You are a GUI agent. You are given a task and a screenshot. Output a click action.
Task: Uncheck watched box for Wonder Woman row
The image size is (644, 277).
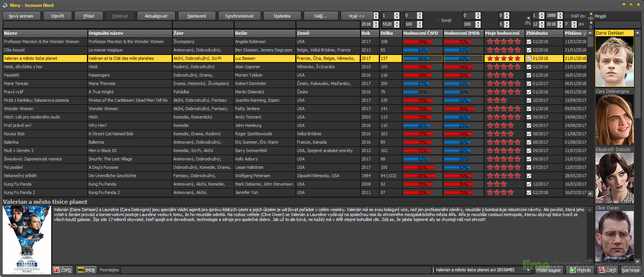click(x=529, y=109)
